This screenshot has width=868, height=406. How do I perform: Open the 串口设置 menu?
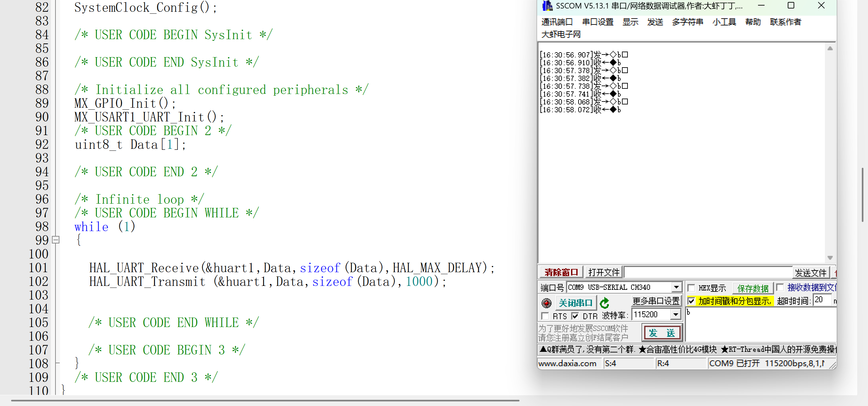click(x=598, y=22)
